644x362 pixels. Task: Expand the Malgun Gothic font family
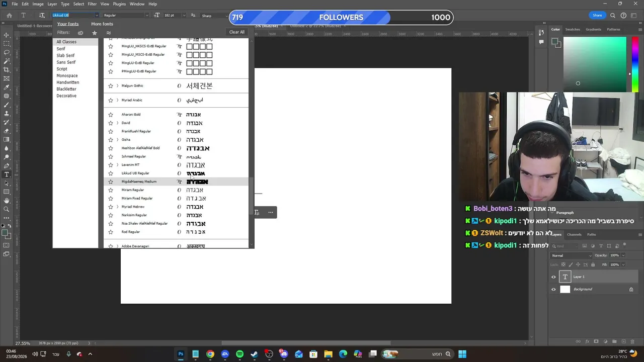[117, 86]
